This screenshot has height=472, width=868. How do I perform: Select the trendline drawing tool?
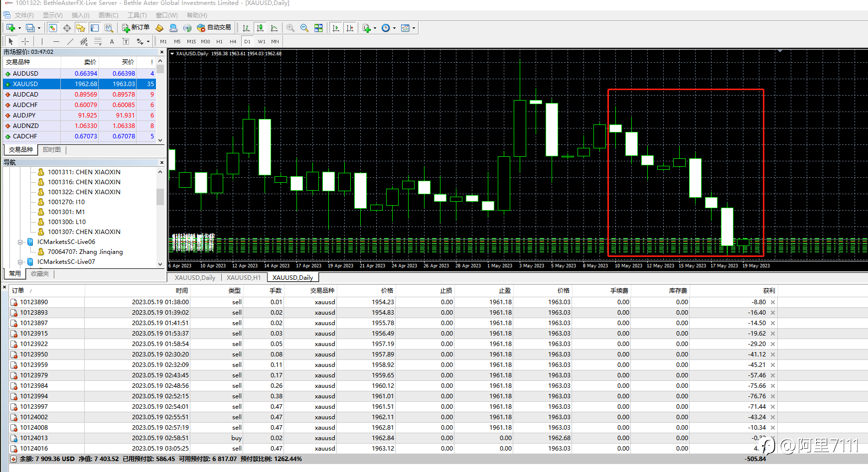click(x=70, y=41)
